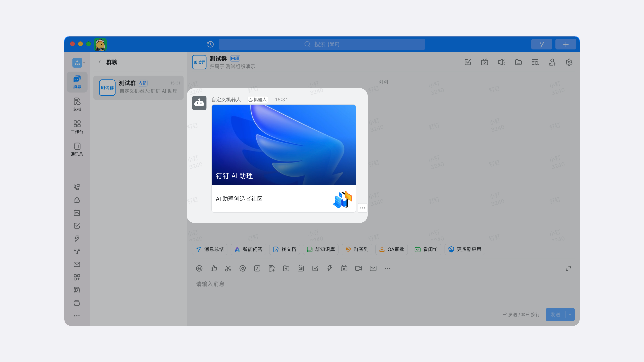Viewport: 644px width, 362px height.
Task: Expand the organization switcher dropdown
Action: [x=84, y=63]
